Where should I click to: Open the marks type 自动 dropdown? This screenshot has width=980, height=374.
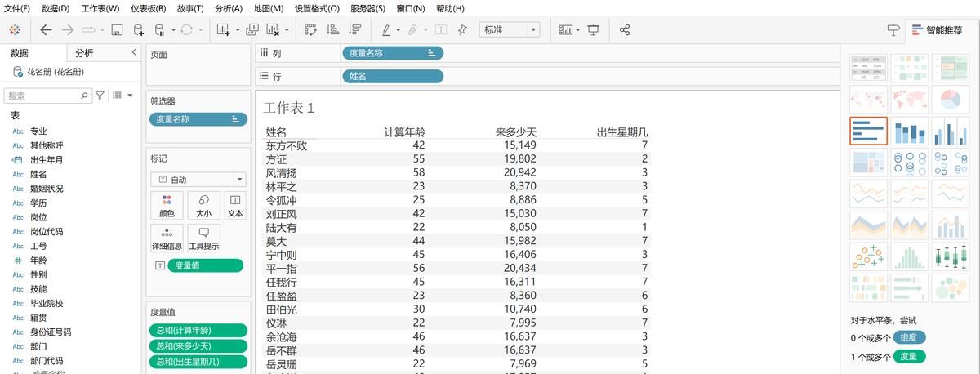[x=198, y=179]
